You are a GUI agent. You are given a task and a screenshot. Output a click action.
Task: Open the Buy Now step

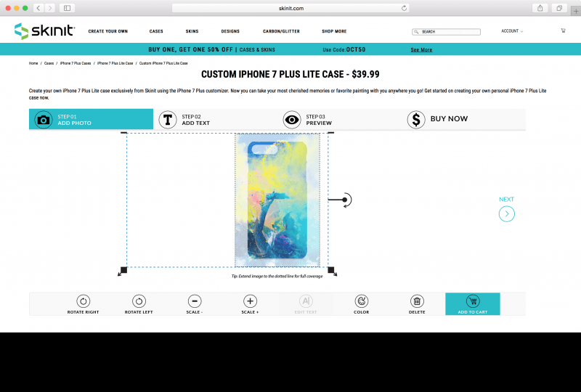463,119
